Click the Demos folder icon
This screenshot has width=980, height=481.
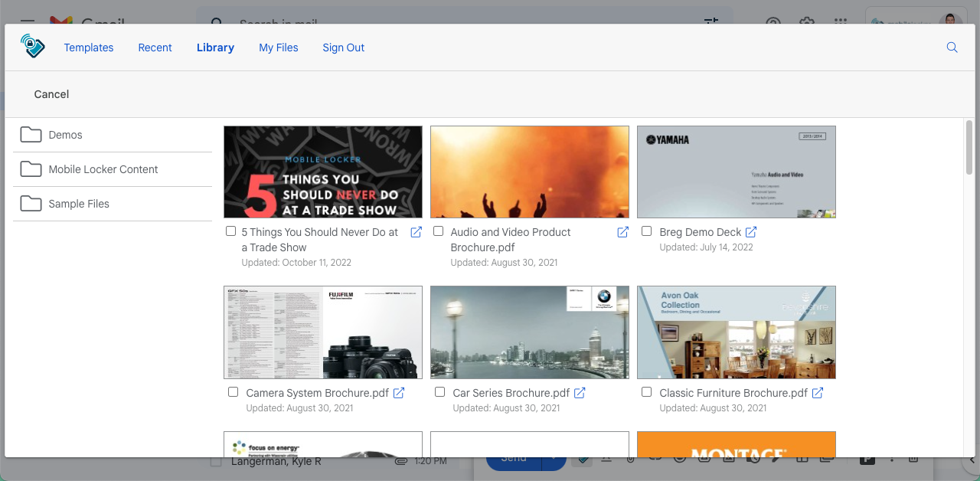(31, 135)
